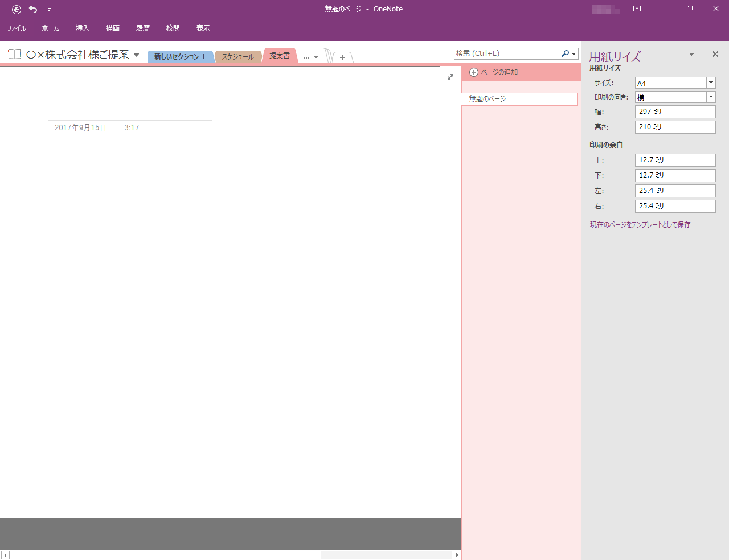Expand the ○×株式会社様ご提案 notebook dropdown
The width and height of the screenshot is (729, 560).
point(136,55)
